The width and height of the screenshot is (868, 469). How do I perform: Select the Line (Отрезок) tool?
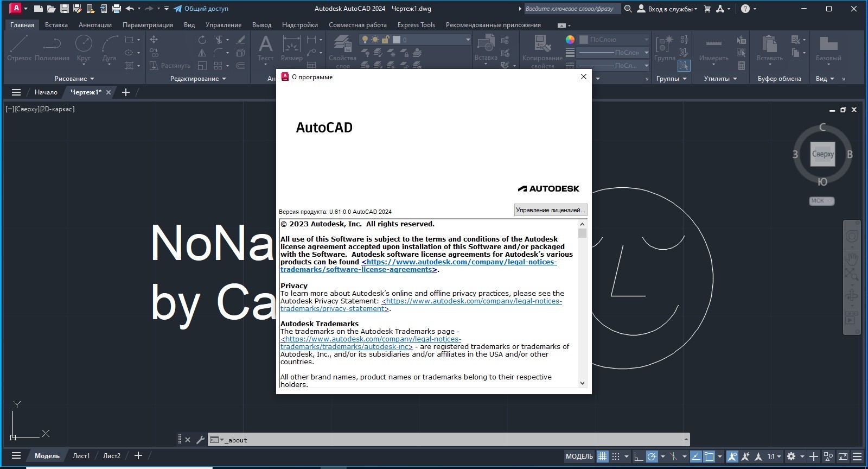coord(19,48)
